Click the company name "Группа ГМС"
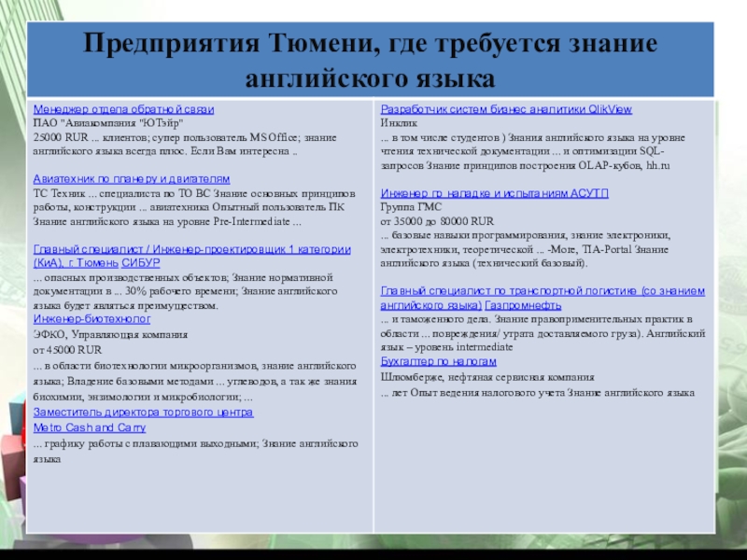Screen dimensions: 747x560 point(411,207)
